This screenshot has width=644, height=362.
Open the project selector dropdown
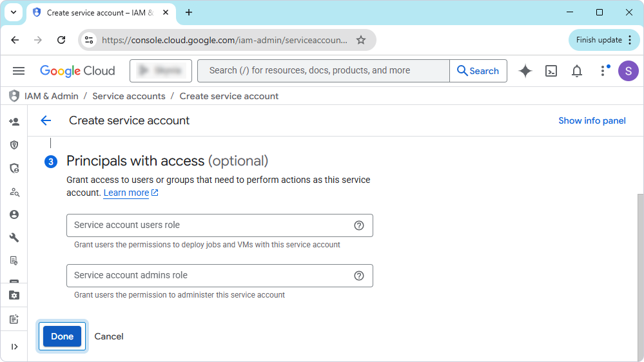[x=161, y=71]
